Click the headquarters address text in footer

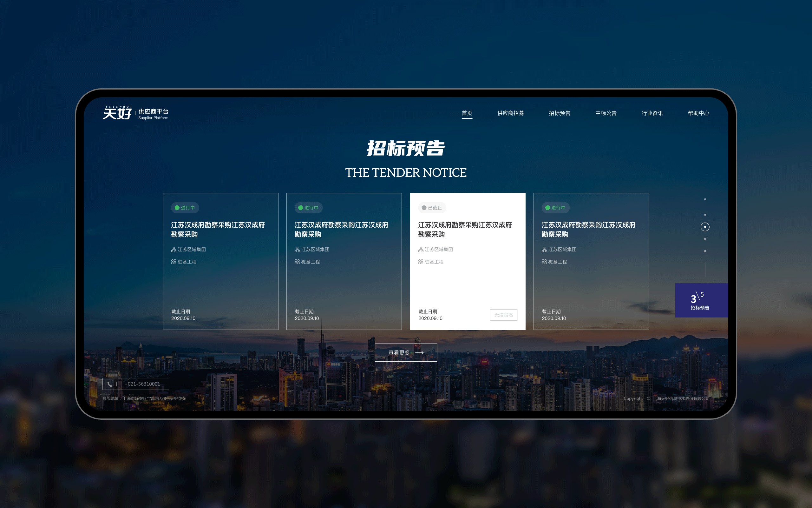point(144,398)
